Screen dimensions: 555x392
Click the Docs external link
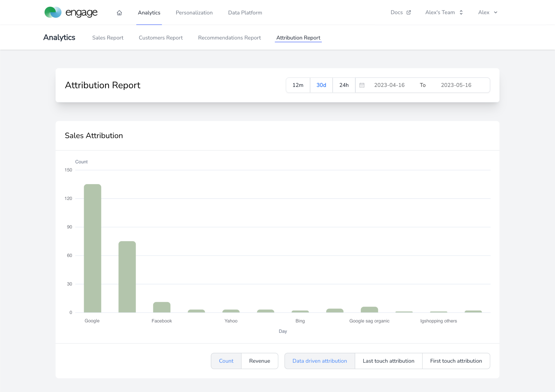(401, 12)
